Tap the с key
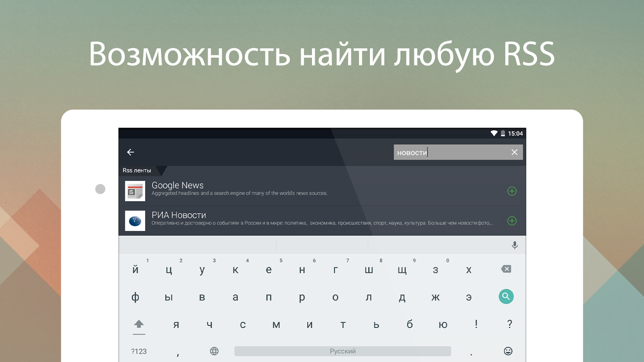644x362 pixels. (243, 325)
